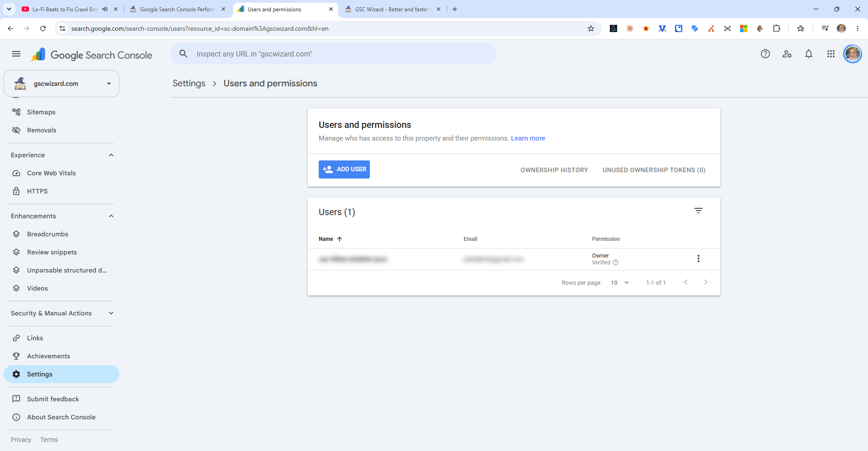Open a new browser tab
Screen dimensions: 868x451
tap(455, 9)
